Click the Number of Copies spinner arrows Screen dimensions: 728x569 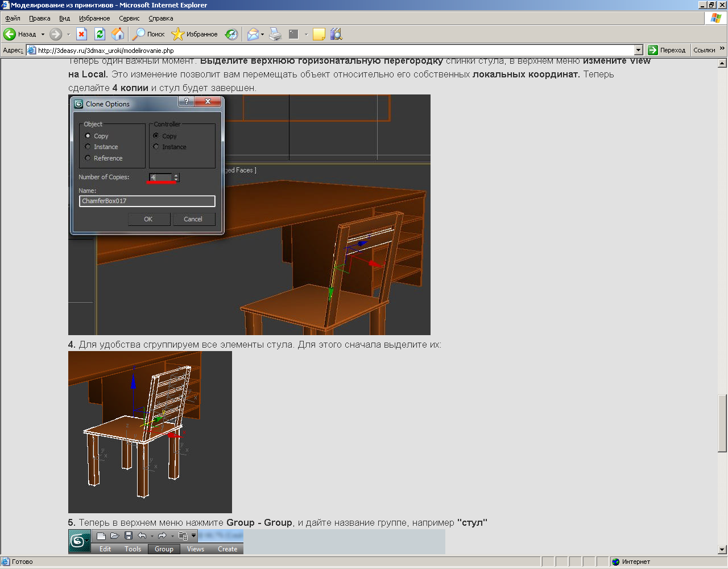click(176, 178)
